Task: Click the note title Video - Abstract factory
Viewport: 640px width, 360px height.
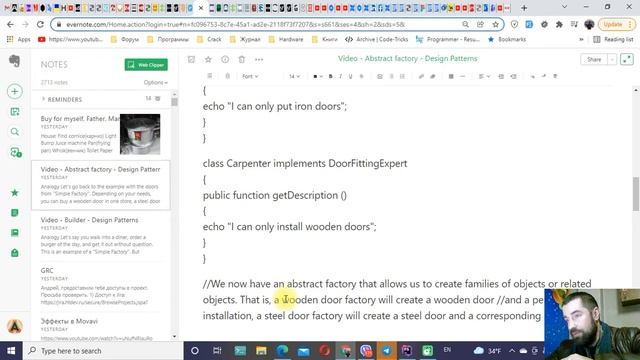Action: click(x=407, y=58)
